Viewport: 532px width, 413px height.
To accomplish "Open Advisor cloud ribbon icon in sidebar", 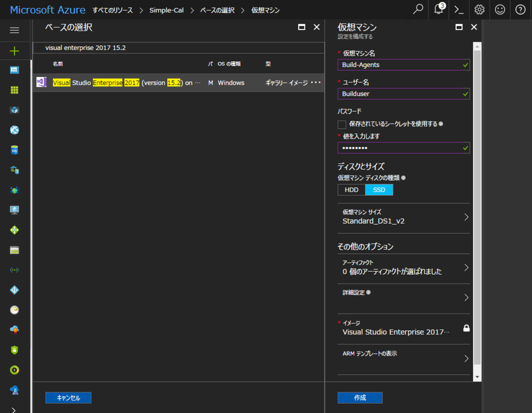I will tap(14, 330).
